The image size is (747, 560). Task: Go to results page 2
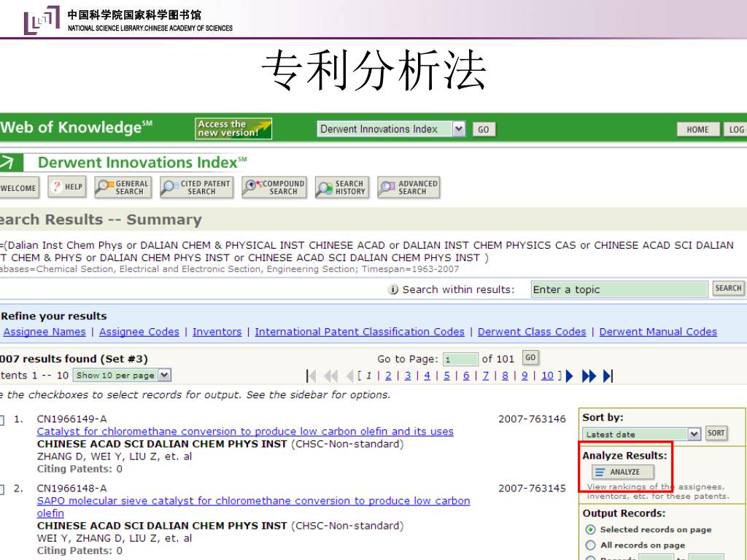tap(388, 376)
